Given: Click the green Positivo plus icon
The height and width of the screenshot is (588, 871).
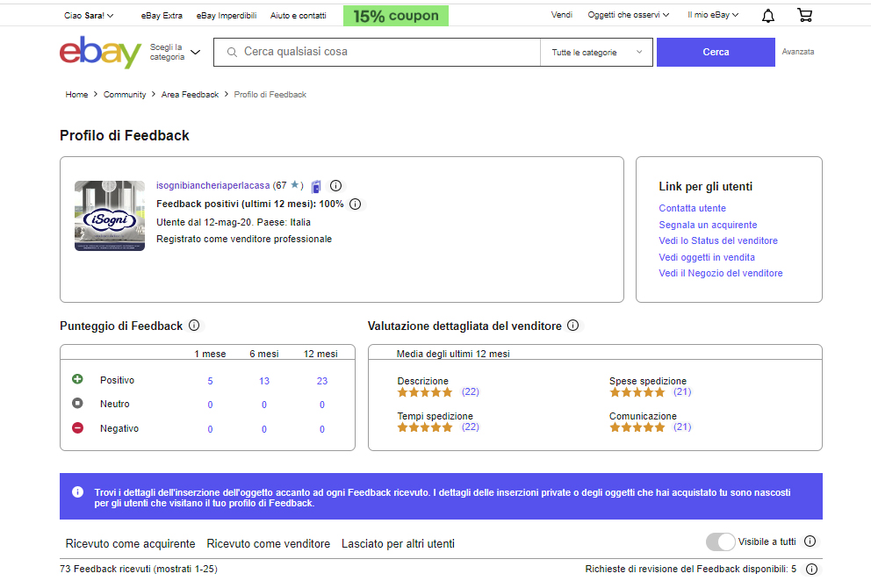Looking at the screenshot, I should (77, 379).
